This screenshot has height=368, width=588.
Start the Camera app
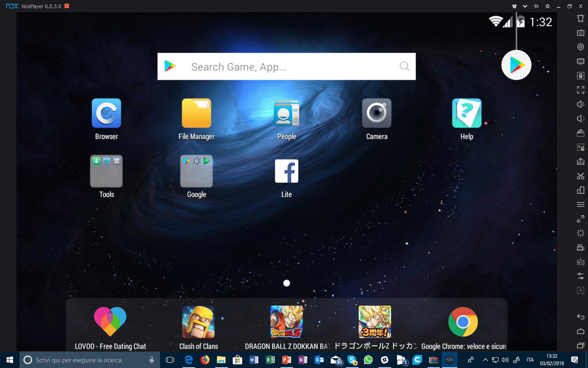pos(376,113)
